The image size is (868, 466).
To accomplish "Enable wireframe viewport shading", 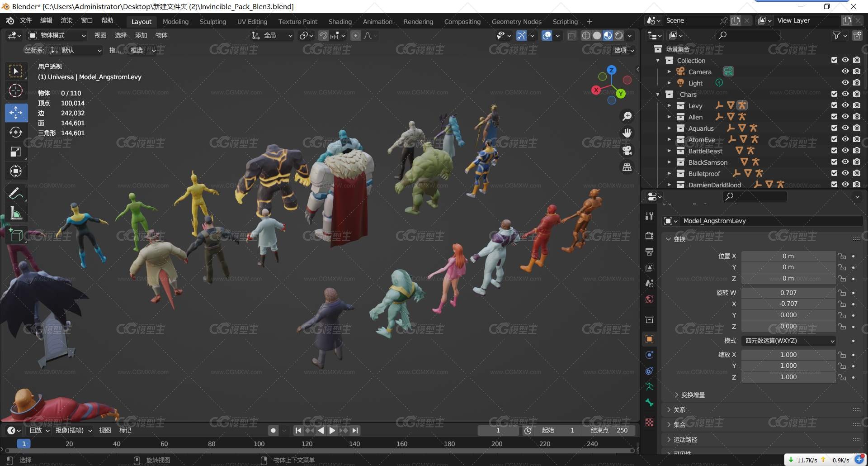I will [x=586, y=35].
